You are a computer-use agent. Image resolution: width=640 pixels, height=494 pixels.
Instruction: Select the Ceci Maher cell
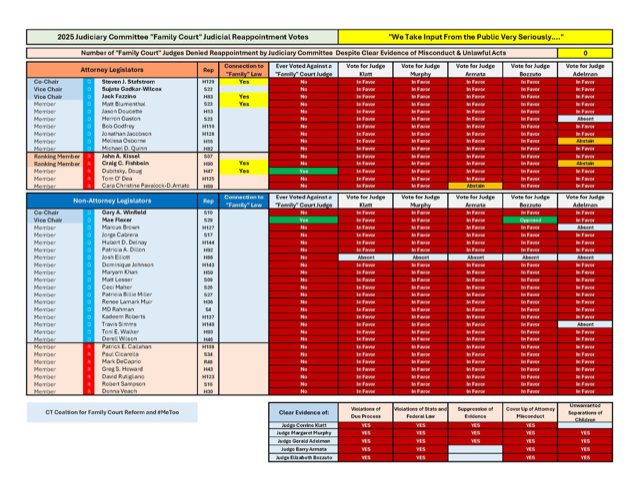116,287
